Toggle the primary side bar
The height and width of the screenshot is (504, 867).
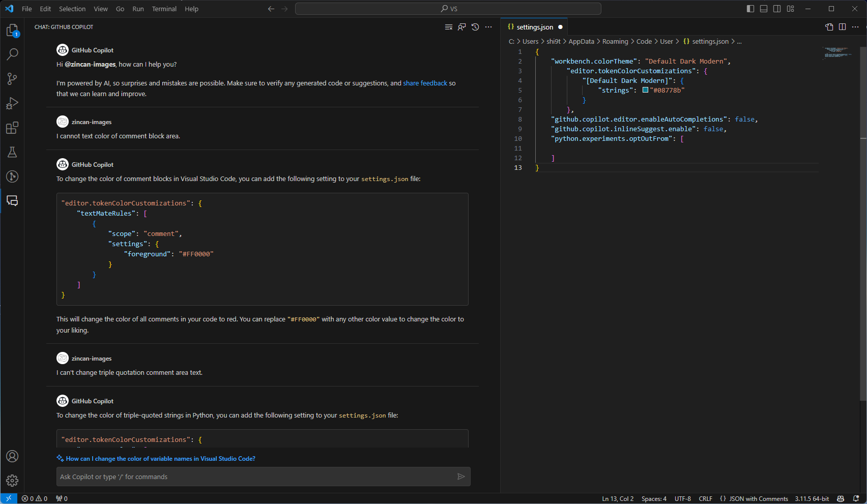pyautogui.click(x=749, y=9)
